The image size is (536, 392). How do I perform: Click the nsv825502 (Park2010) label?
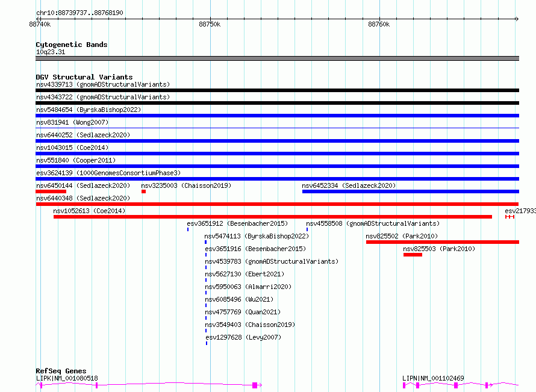click(x=402, y=236)
